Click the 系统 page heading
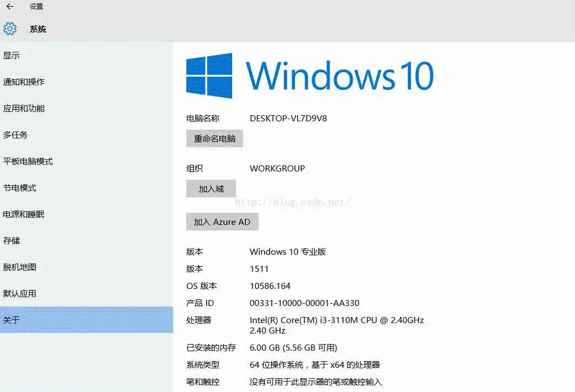This screenshot has height=392, width=575. coord(38,29)
